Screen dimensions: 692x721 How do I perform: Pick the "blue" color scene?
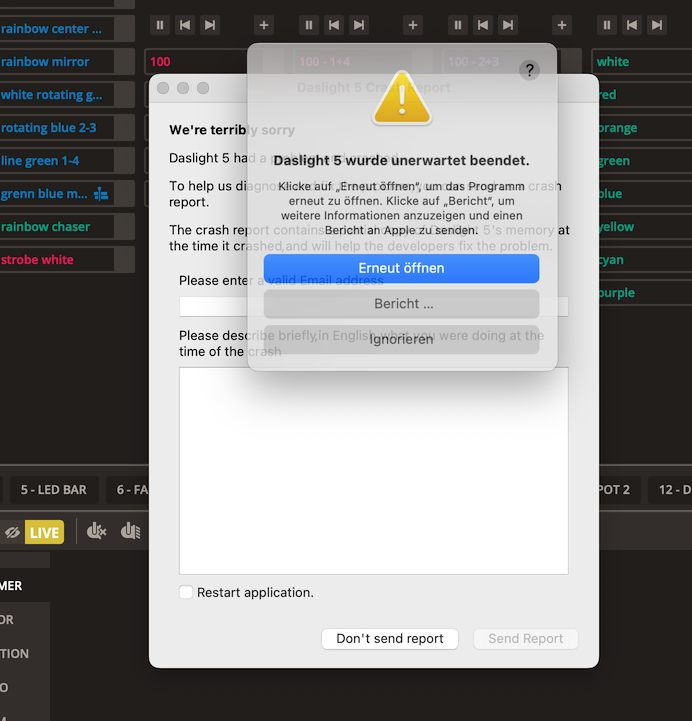tap(645, 194)
